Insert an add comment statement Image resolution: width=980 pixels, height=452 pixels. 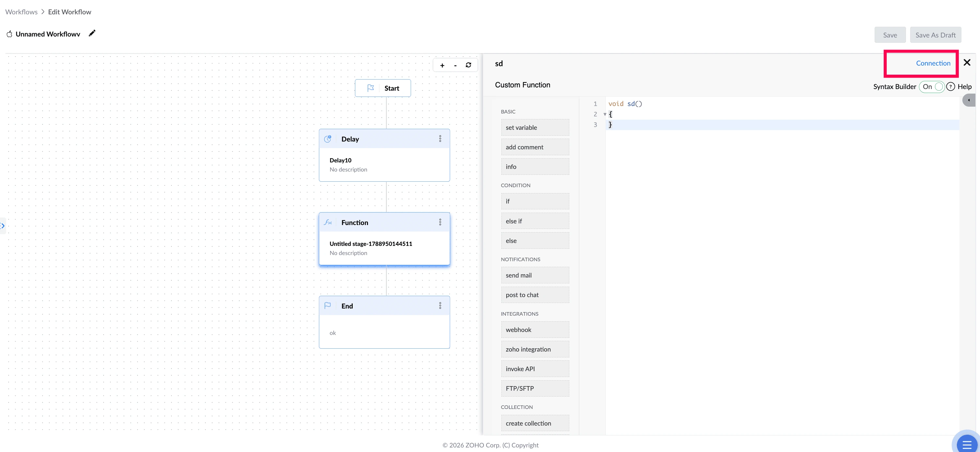(x=535, y=147)
